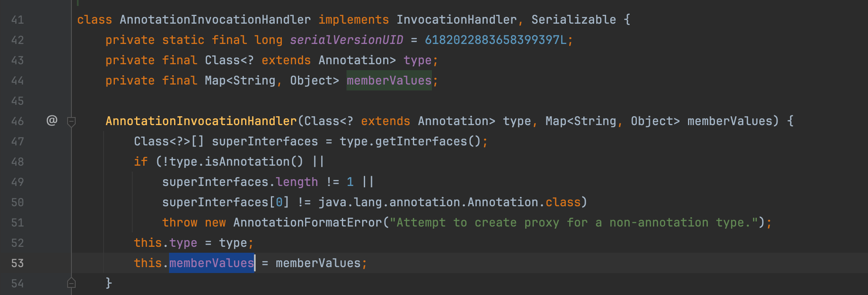
Task: Click the AnnotationFormatError class name
Action: point(307,223)
